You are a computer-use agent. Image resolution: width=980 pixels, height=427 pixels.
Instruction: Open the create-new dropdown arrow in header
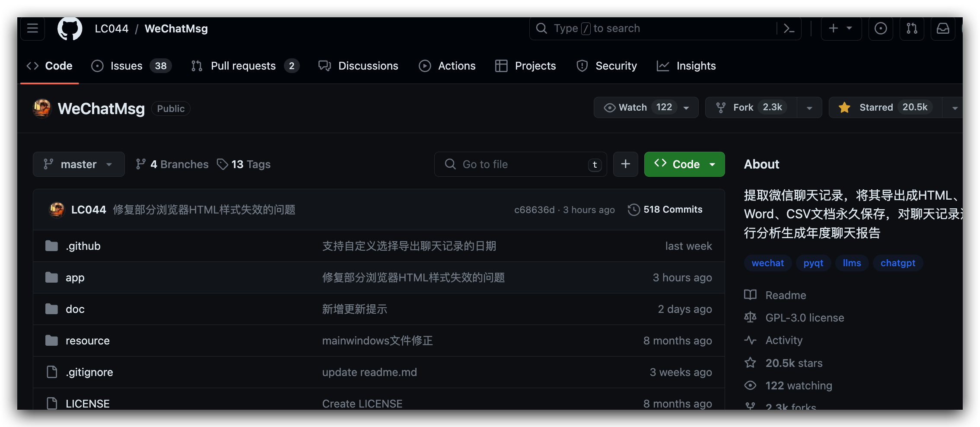click(x=849, y=29)
